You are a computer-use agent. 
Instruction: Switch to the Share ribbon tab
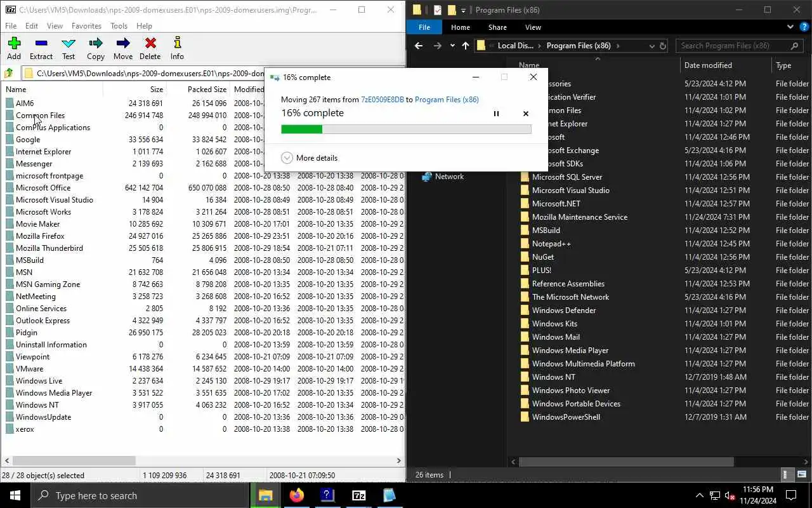(497, 27)
